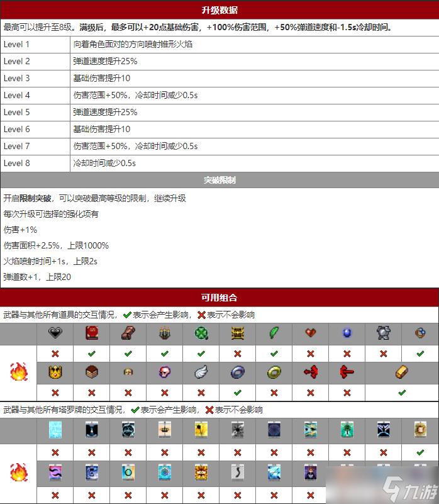Viewport: 439px width, 504px height.
Task: Click the orange ornate face tarot card
Action: click(x=201, y=473)
